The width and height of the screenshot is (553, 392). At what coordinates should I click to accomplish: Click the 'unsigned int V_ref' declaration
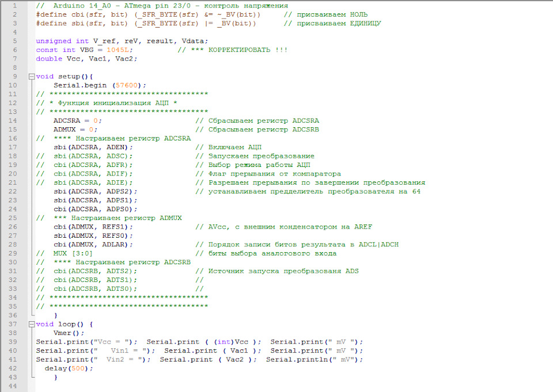(x=122, y=41)
